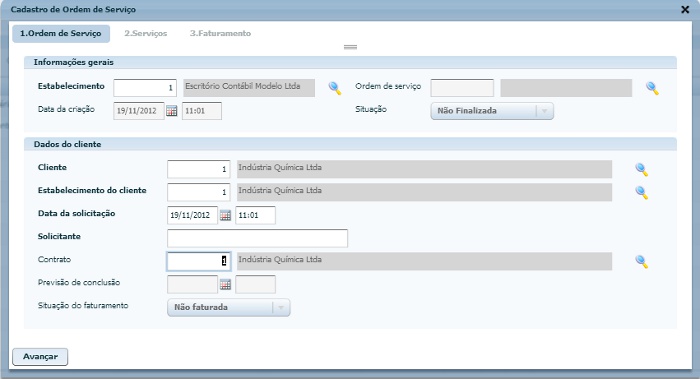
Task: Close the Cadastro de Ordem de Serviço dialog
Action: [685, 9]
